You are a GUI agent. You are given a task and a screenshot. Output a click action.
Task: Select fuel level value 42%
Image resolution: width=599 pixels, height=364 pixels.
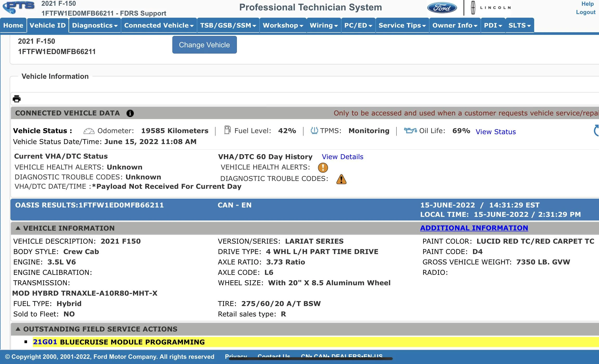pyautogui.click(x=287, y=131)
